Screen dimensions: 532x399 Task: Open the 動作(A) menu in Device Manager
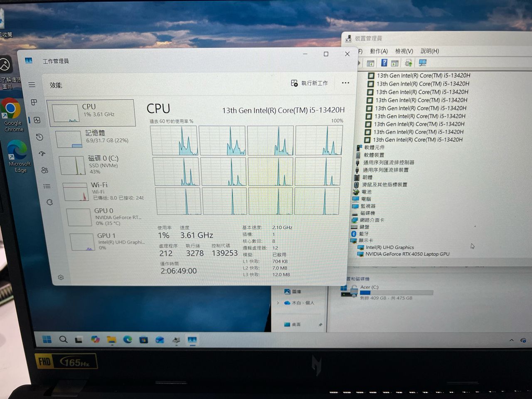pos(379,51)
